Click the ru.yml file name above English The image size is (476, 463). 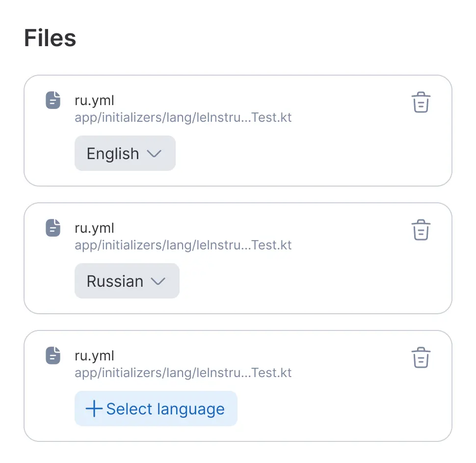(94, 101)
